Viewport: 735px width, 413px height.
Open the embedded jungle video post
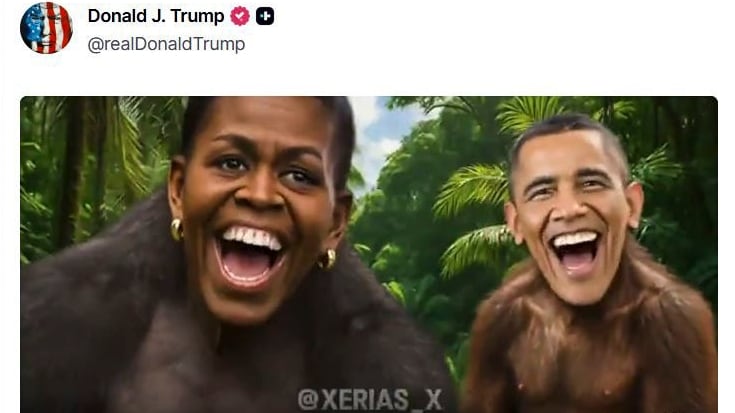click(x=368, y=255)
